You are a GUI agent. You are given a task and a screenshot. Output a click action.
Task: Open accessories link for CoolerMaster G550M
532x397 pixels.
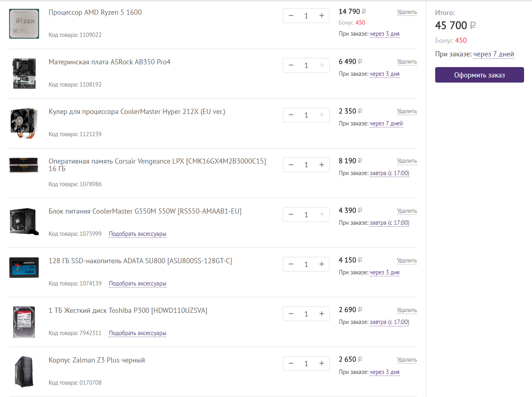[x=137, y=234]
